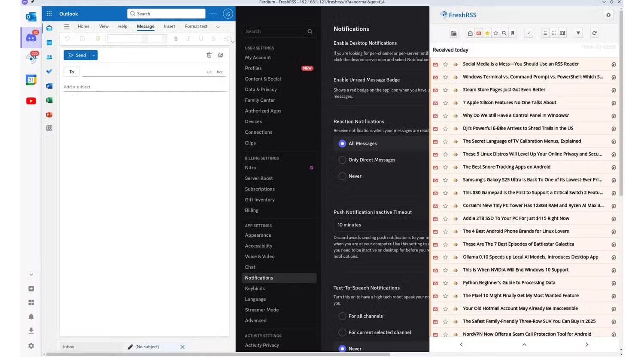The width and height of the screenshot is (644, 362).
Task: Open Ferdium downloads icon
Action: click(31, 331)
